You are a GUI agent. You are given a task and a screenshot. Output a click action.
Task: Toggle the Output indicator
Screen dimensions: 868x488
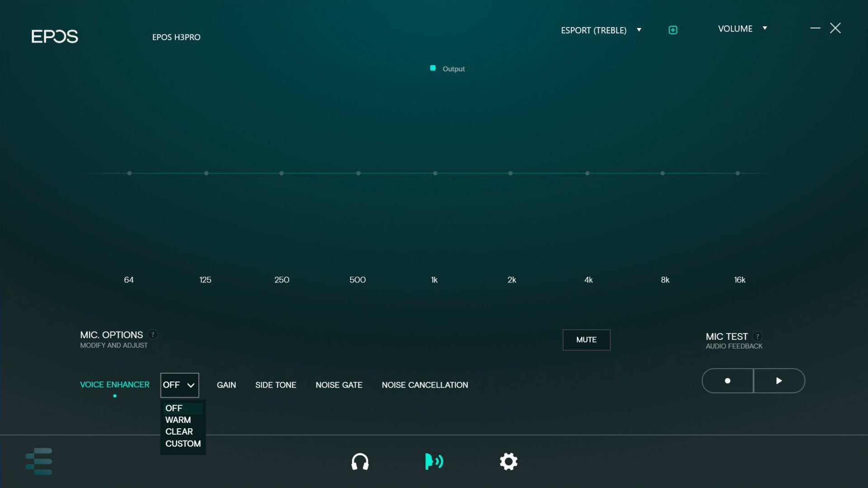(x=433, y=68)
